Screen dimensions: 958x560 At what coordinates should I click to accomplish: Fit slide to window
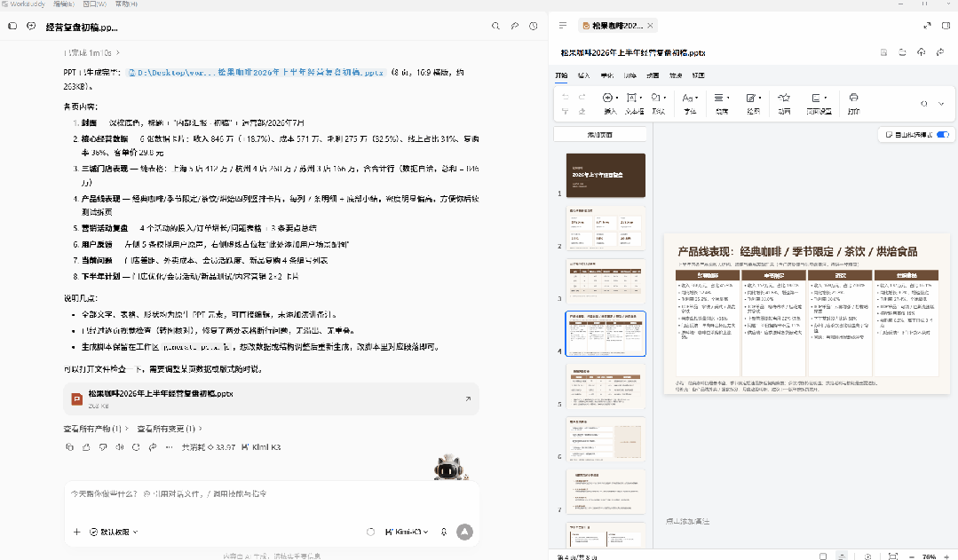[892, 556]
